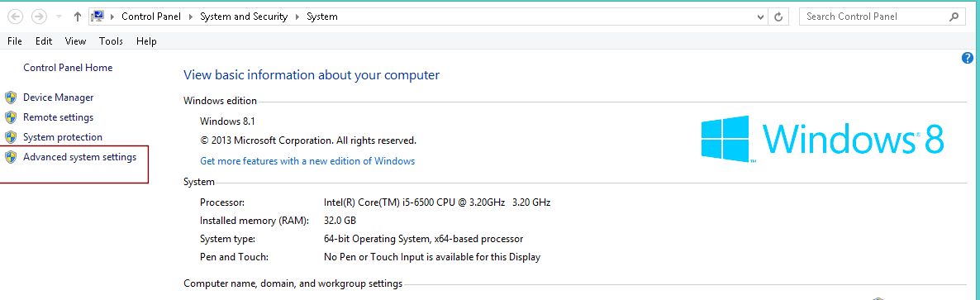Click inside the Search Control Panel field

click(x=875, y=17)
